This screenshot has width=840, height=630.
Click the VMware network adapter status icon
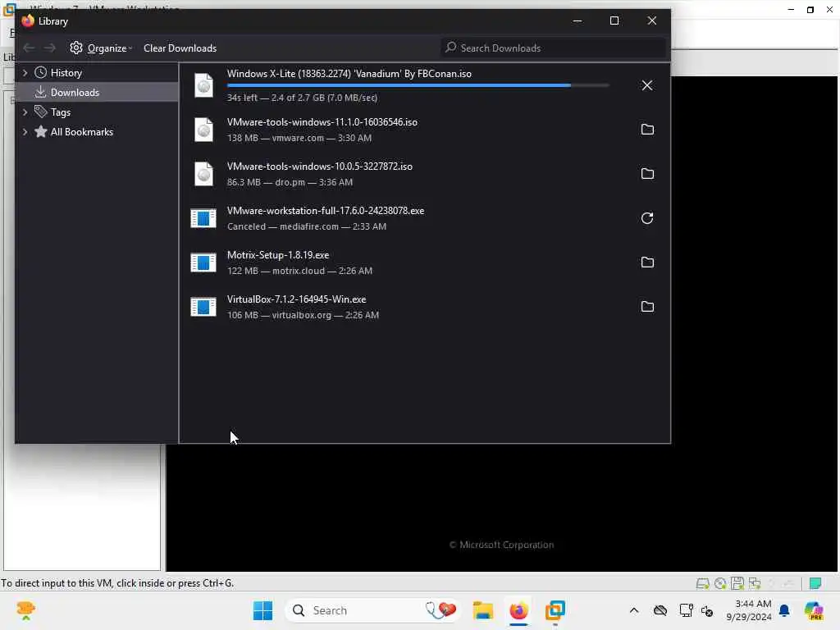pos(755,583)
